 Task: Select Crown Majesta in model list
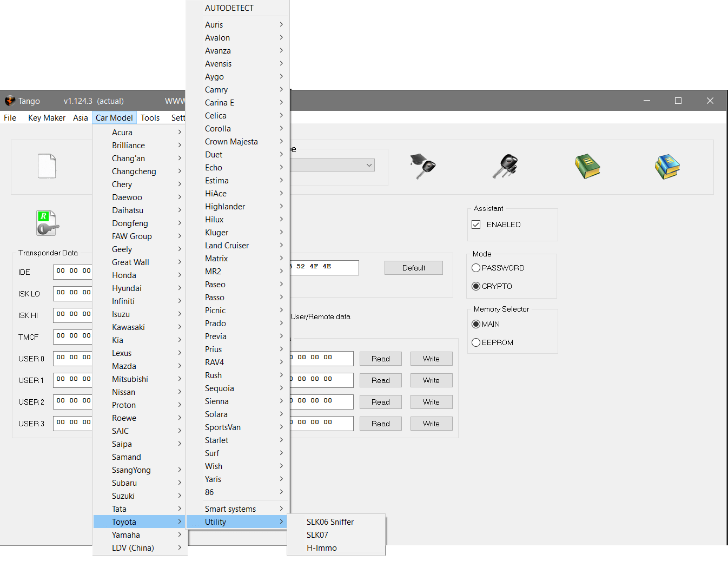(238, 142)
